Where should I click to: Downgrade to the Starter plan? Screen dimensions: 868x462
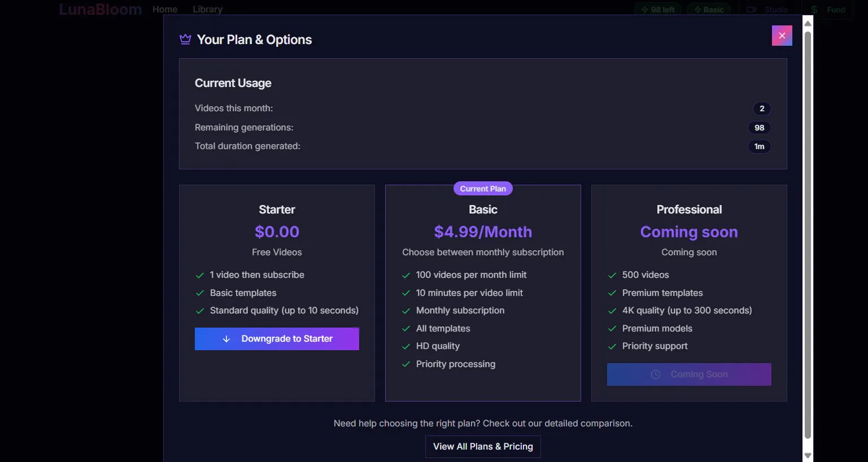point(277,339)
